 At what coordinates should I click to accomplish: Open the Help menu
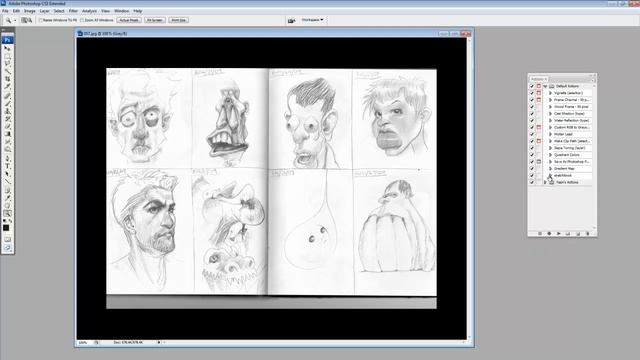138,11
